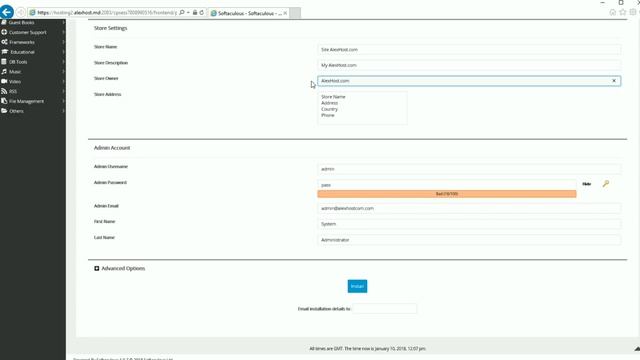Image resolution: width=640 pixels, height=360 pixels.
Task: Expand File Management with its chevron
Action: point(63,101)
